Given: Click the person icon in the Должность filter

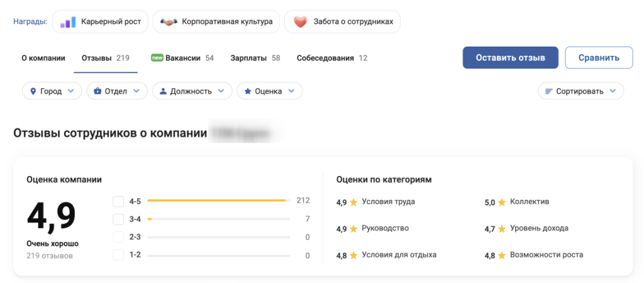Looking at the screenshot, I should [164, 91].
